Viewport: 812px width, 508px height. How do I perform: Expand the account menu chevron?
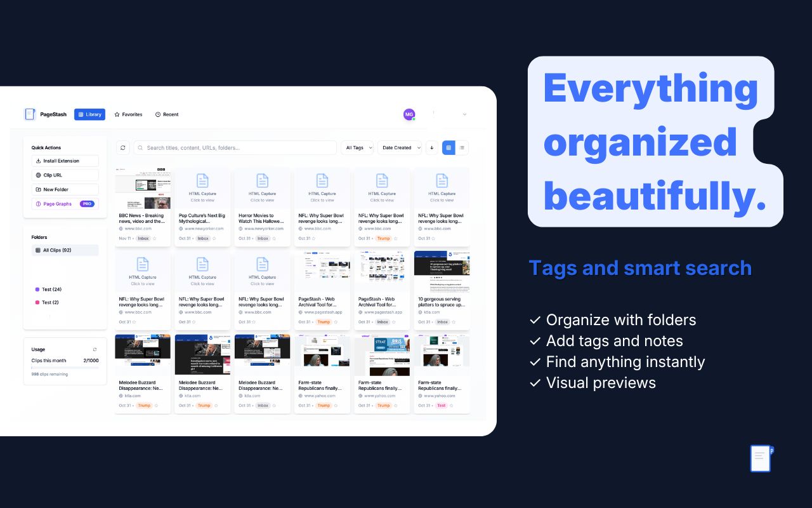[464, 114]
